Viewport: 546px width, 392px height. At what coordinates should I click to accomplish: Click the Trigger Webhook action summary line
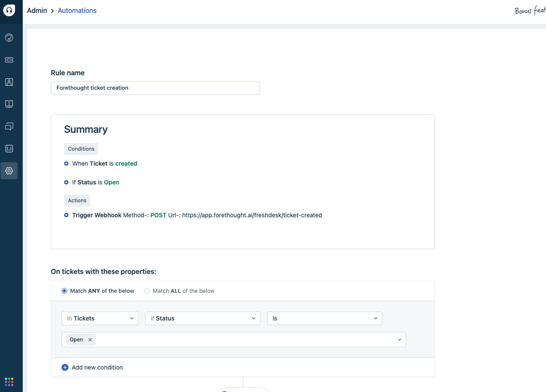(x=197, y=215)
